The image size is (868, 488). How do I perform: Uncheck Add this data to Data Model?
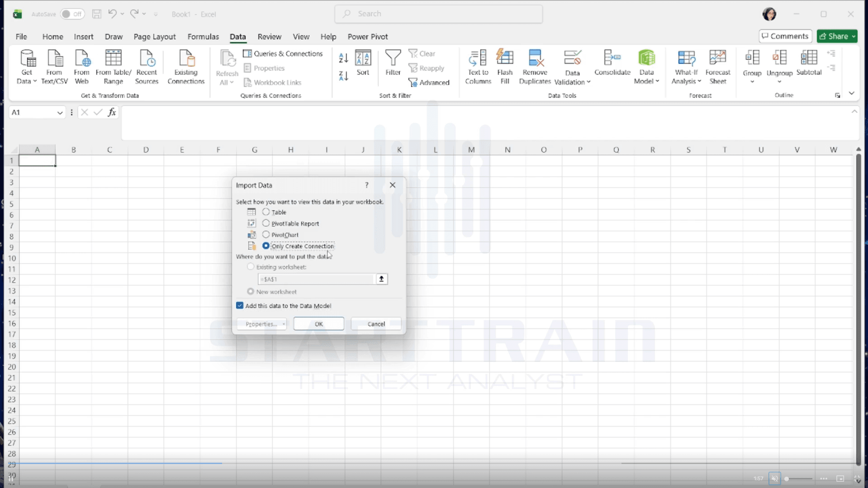240,306
